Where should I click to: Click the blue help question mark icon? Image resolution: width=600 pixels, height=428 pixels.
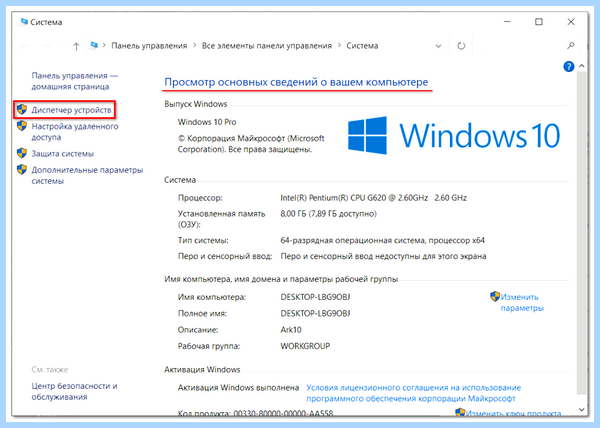pyautogui.click(x=569, y=67)
